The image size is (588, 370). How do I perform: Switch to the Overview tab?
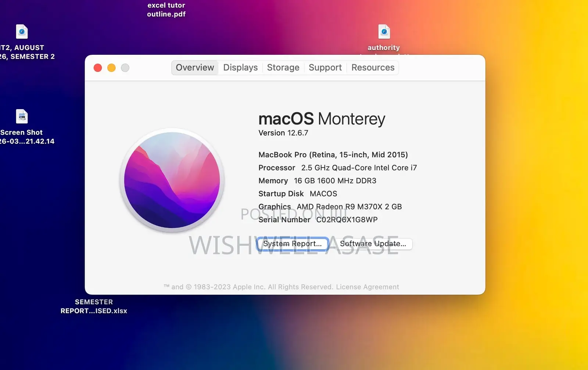point(195,68)
